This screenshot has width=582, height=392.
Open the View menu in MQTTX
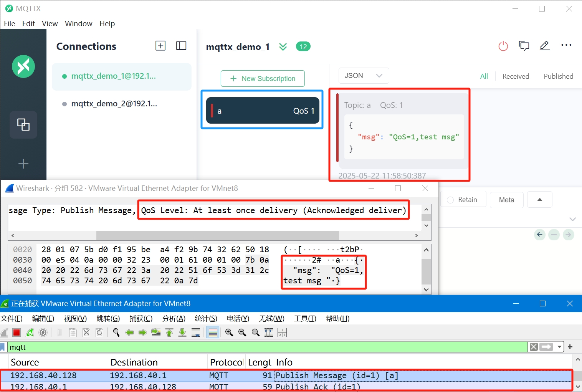click(x=50, y=23)
